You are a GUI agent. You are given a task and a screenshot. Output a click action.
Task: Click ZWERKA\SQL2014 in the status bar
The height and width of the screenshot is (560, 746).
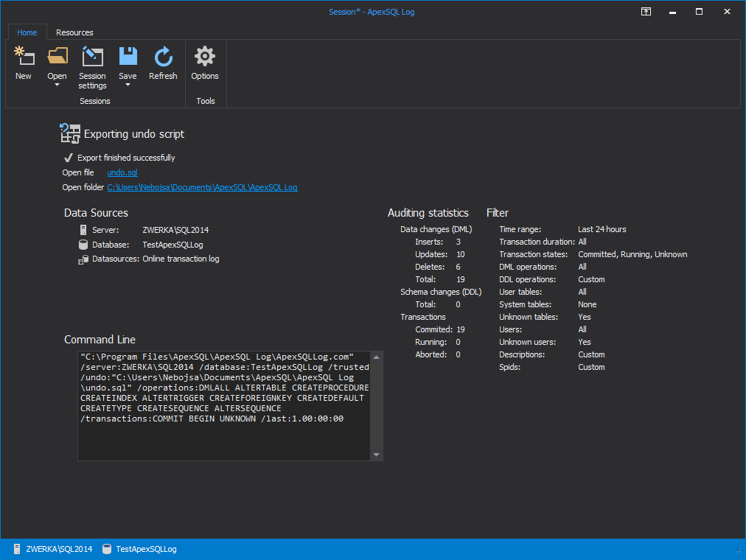pos(60,549)
